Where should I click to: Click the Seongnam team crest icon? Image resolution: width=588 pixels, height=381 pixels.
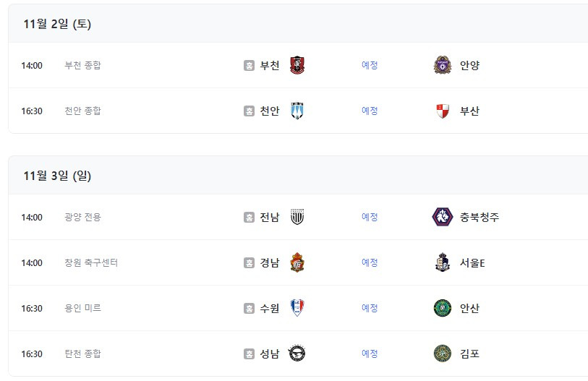(x=297, y=354)
